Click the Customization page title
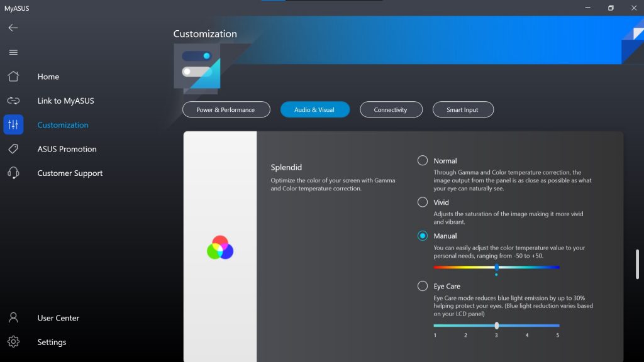The height and width of the screenshot is (362, 644). pyautogui.click(x=205, y=34)
